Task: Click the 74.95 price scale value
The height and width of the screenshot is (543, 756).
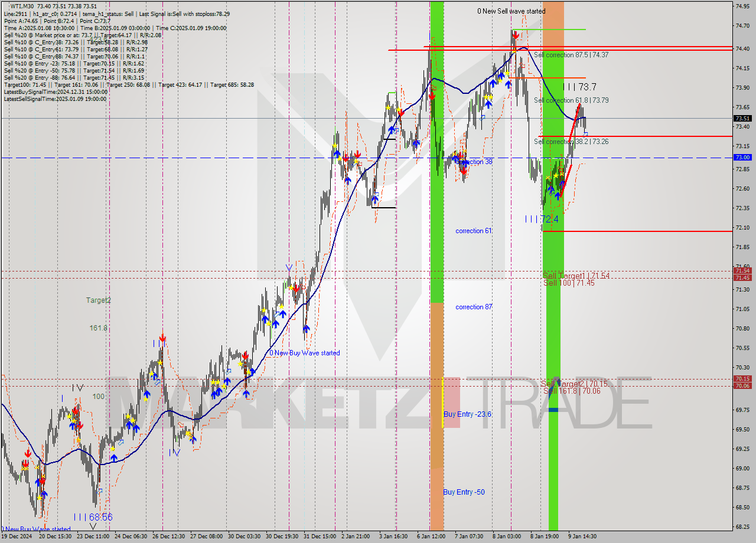Action: 742,6
